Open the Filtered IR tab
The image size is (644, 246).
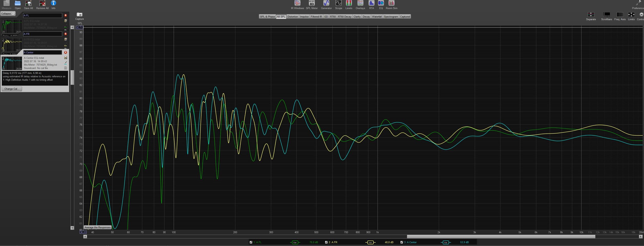pyautogui.click(x=316, y=17)
